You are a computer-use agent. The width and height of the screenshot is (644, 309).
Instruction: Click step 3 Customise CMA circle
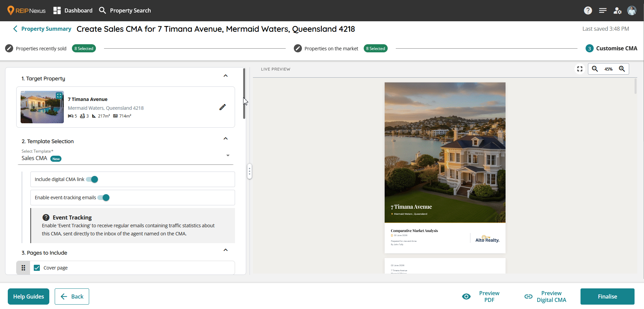tap(589, 48)
